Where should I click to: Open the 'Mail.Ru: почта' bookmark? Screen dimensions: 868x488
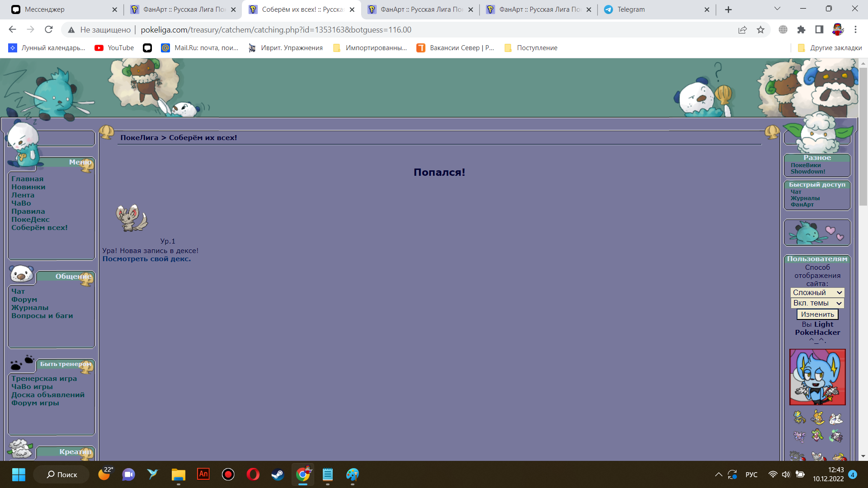tap(200, 48)
